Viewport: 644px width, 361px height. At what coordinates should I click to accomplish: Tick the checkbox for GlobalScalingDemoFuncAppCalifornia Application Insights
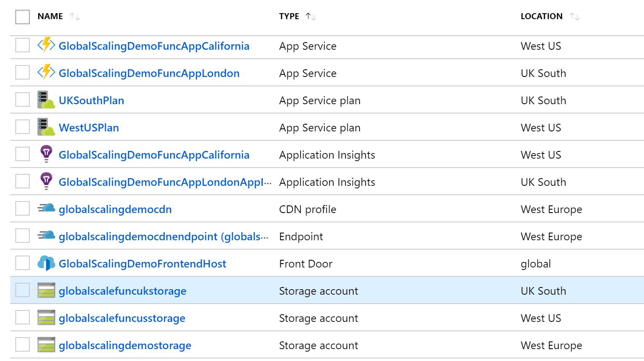(23, 154)
